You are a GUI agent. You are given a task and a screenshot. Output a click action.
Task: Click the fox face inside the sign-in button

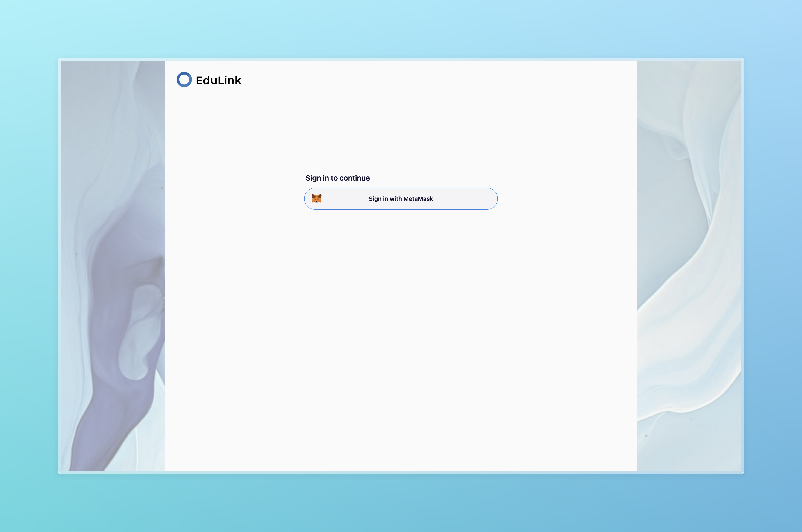pos(317,199)
